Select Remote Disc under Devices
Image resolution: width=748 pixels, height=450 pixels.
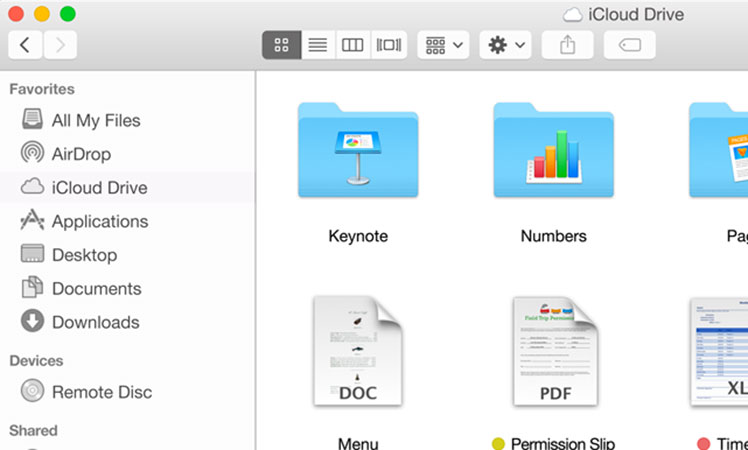tap(101, 392)
